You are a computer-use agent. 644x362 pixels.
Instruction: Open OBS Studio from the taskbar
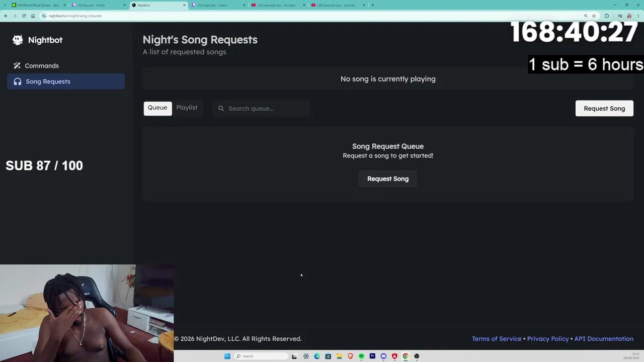pyautogui.click(x=417, y=356)
